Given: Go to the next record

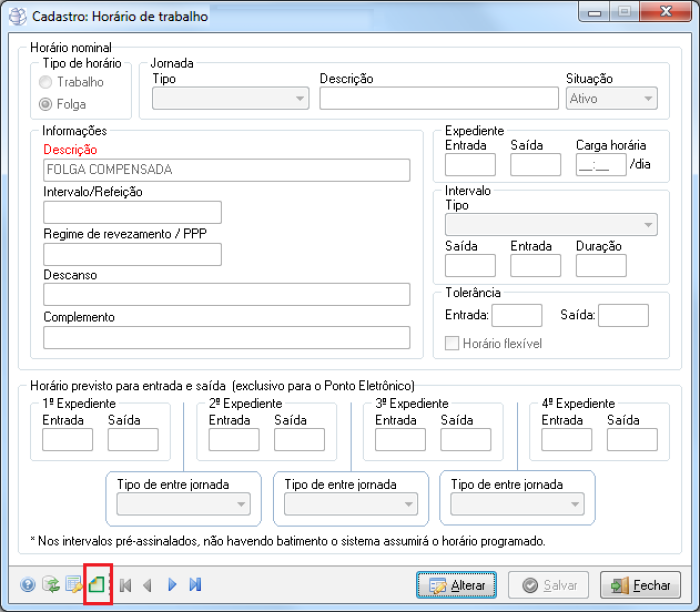Looking at the screenshot, I should 172,585.
